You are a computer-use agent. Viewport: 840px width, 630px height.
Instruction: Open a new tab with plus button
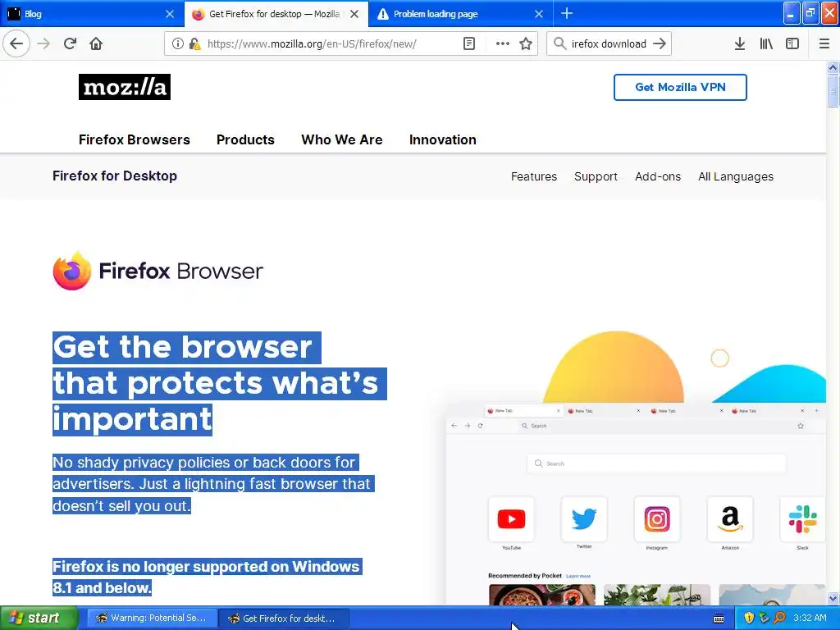coord(567,13)
